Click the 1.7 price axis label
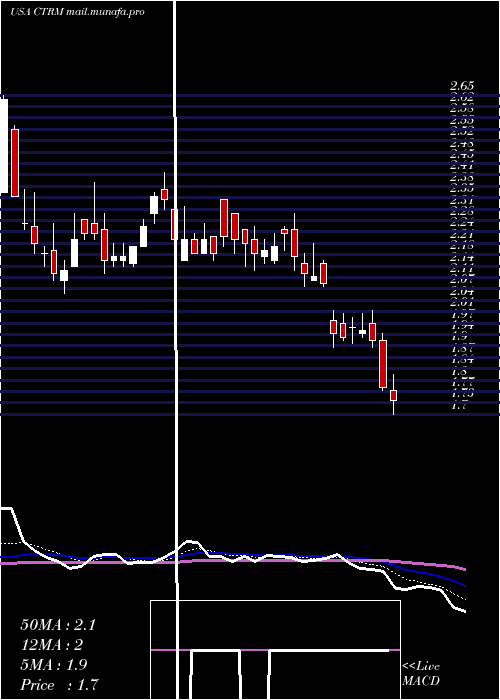Viewport: 500px width, 700px height. coord(459,406)
